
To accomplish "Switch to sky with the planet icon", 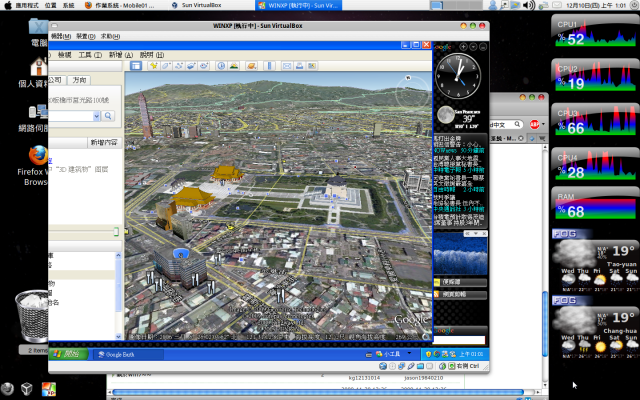I will (252, 66).
